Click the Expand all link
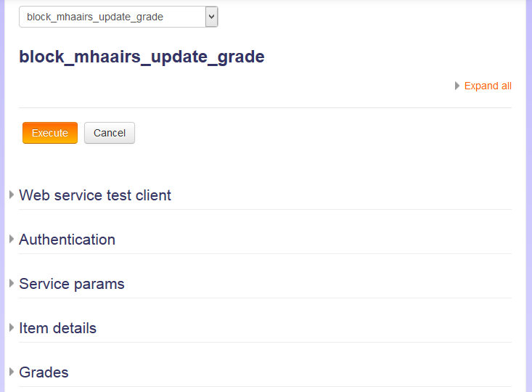532x392 pixels. point(488,86)
